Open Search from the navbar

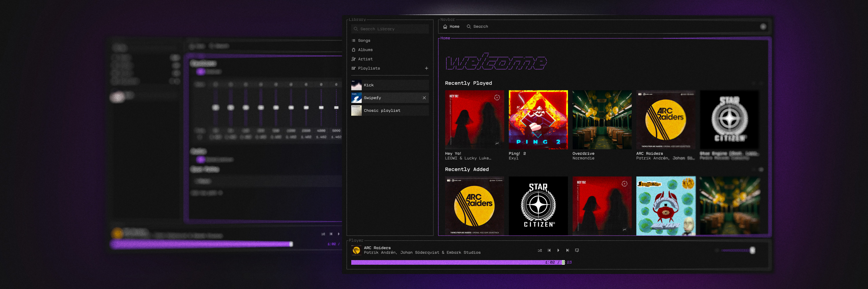[x=477, y=27]
